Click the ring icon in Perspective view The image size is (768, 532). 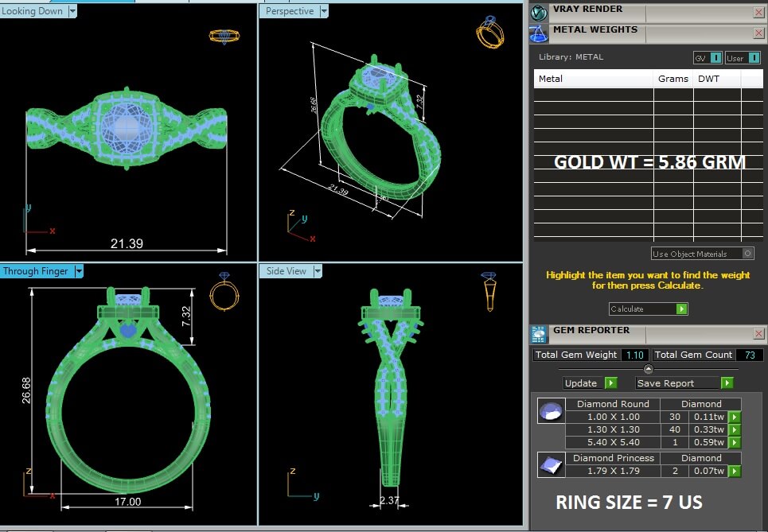point(489,32)
